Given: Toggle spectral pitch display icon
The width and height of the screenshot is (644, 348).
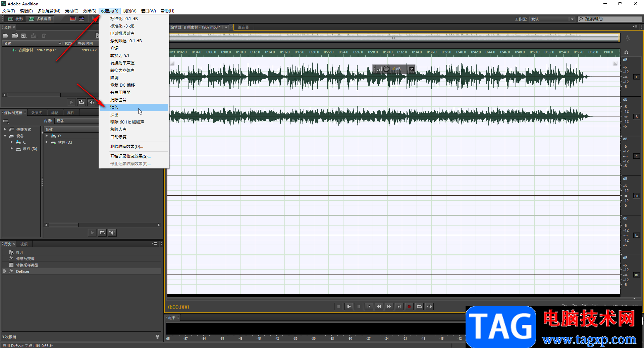Looking at the screenshot, I should pyautogui.click(x=82, y=19).
